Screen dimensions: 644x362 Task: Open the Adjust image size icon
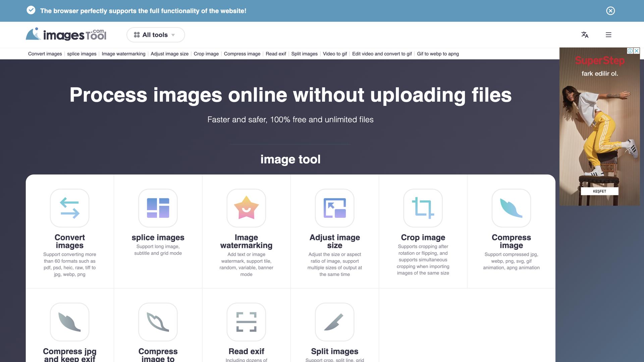(x=334, y=208)
